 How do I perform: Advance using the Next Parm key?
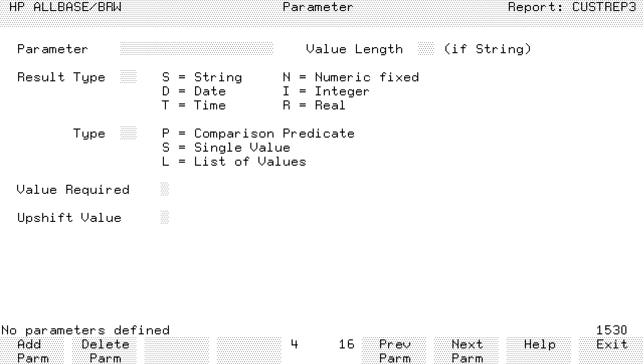coord(467,350)
